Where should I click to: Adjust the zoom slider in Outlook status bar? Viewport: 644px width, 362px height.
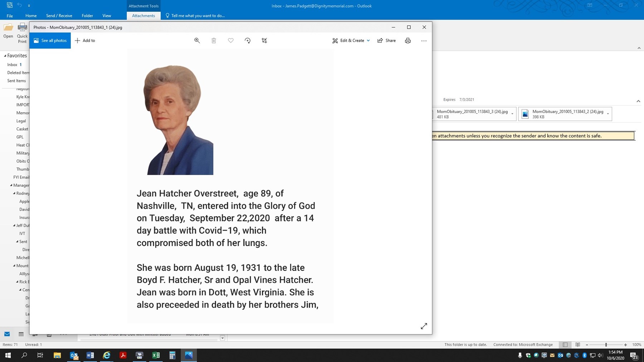[x=606, y=344]
